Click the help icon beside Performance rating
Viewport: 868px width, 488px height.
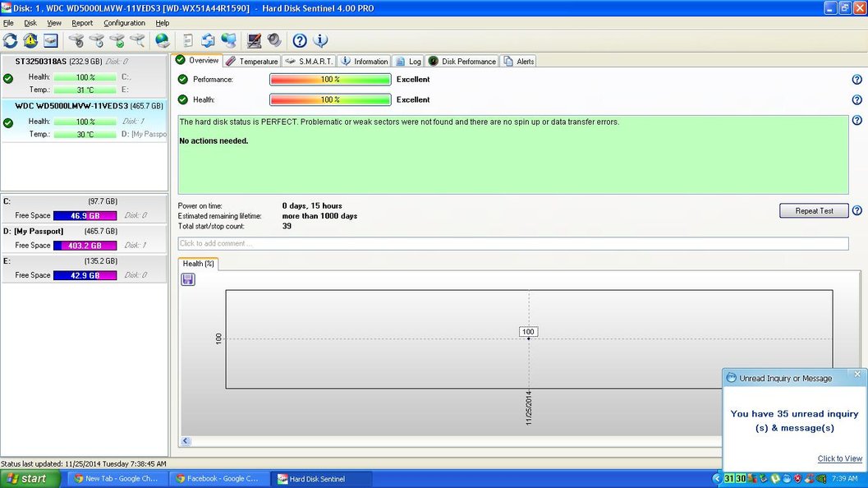(857, 80)
